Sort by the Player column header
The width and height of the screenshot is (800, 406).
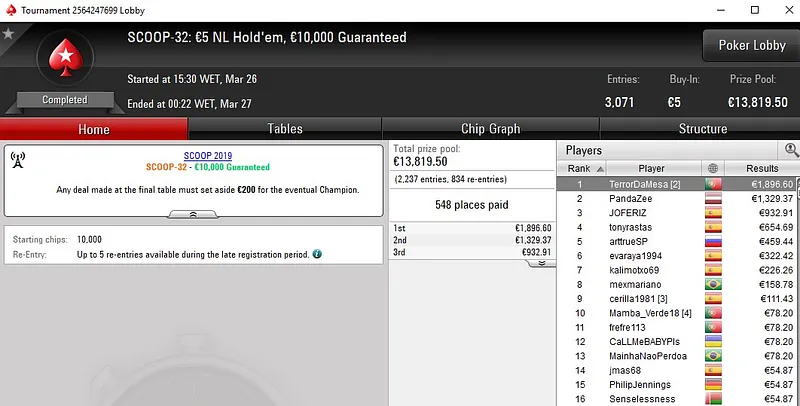pyautogui.click(x=651, y=169)
